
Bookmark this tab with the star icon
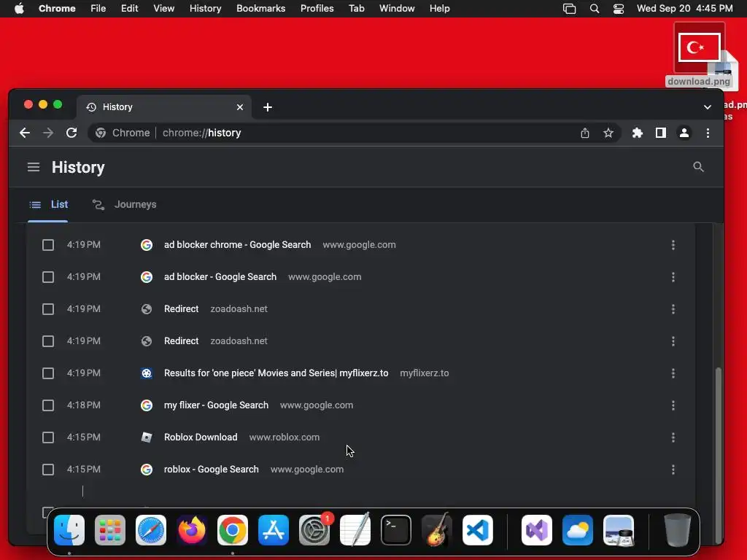tap(608, 133)
